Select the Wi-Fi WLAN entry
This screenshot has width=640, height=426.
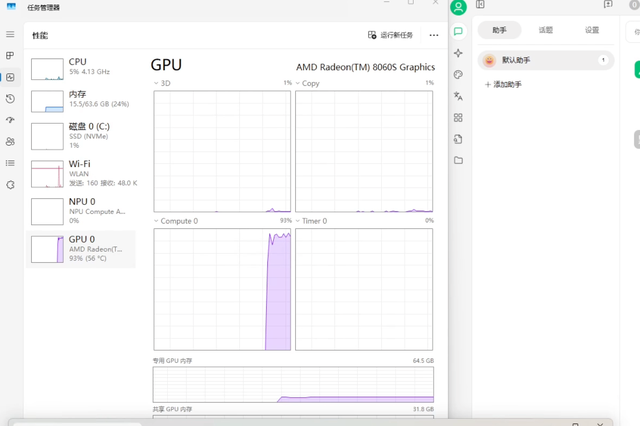click(81, 173)
